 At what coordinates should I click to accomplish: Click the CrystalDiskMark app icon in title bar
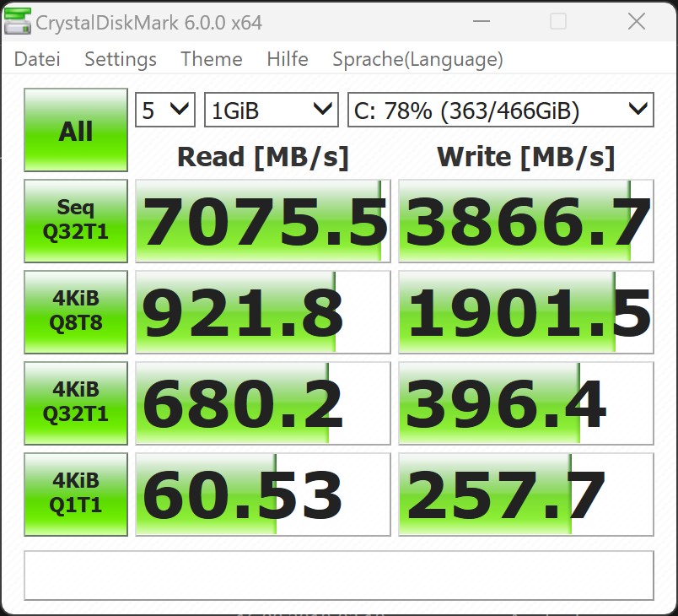pyautogui.click(x=18, y=22)
